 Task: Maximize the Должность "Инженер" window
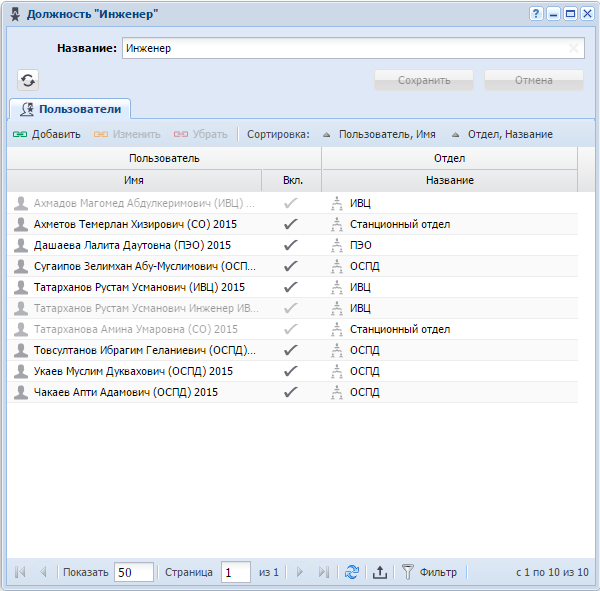tap(570, 14)
